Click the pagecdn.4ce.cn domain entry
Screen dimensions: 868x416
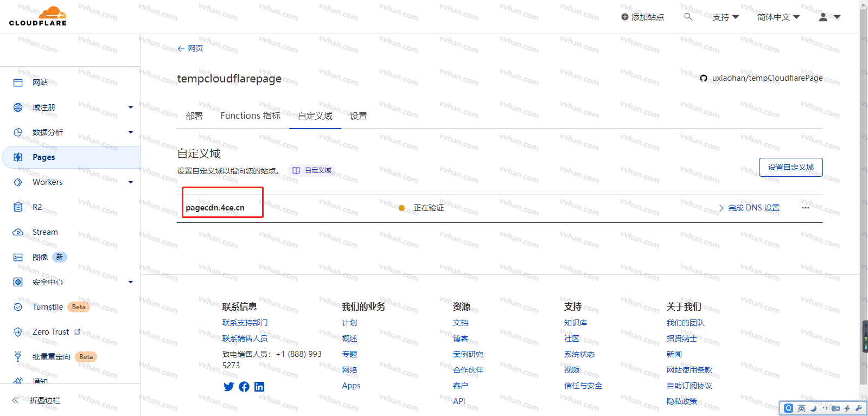coord(215,208)
